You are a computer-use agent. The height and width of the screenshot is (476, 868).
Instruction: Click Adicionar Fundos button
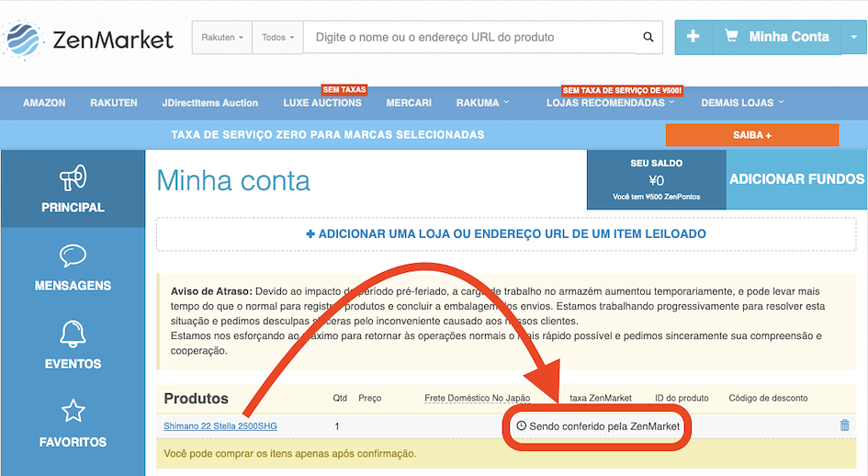coord(796,179)
